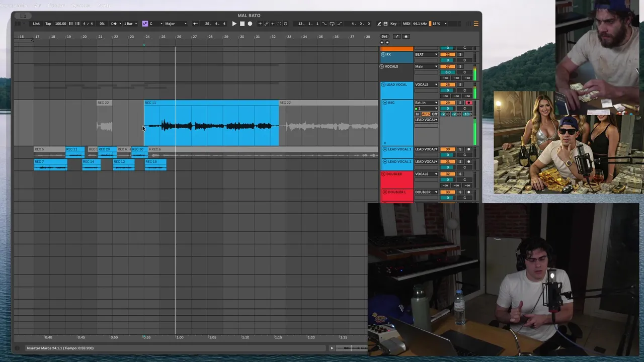
Task: Open Major scale dropdown
Action: click(176, 24)
